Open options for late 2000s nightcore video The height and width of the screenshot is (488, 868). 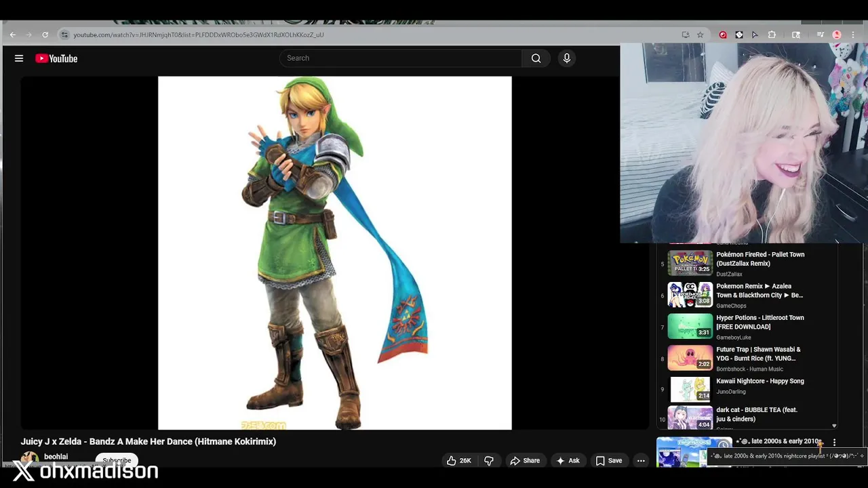click(x=834, y=443)
